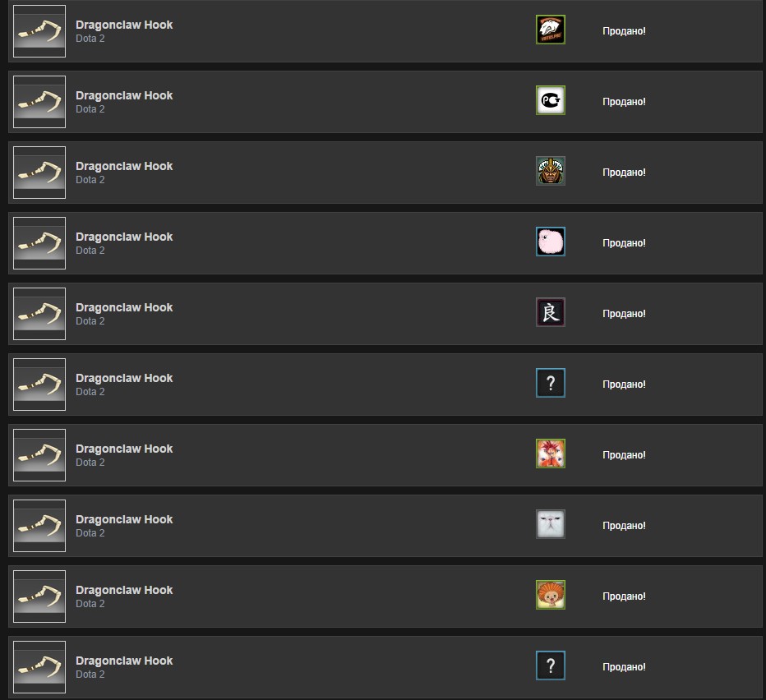Click Dragonclaw Hook name in pink avatar row

tap(124, 237)
